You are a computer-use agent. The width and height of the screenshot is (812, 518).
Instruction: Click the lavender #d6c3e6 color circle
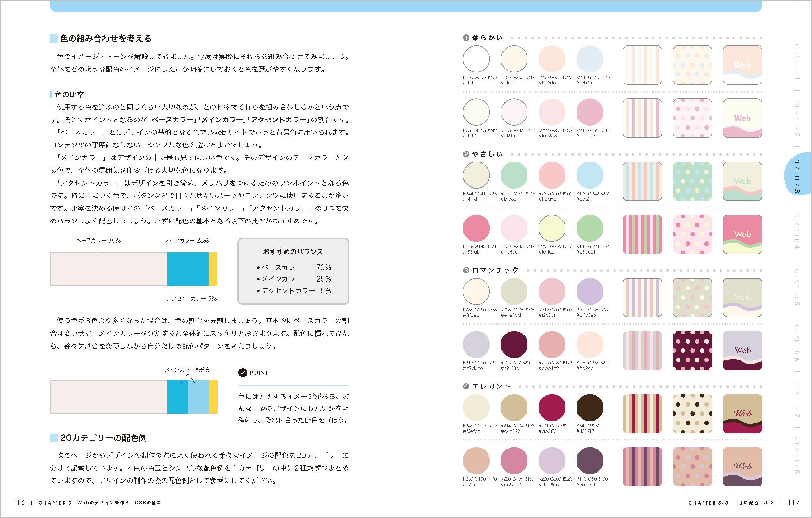[590, 291]
